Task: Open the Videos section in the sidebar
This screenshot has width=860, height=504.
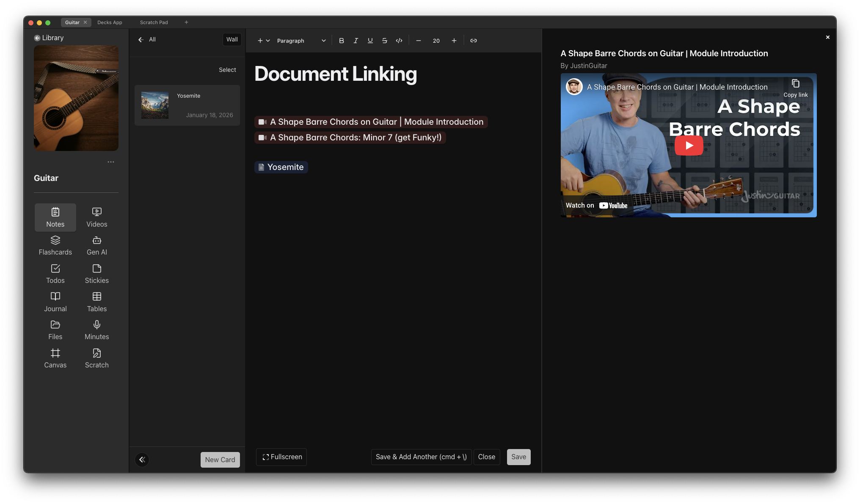Action: pos(96,217)
